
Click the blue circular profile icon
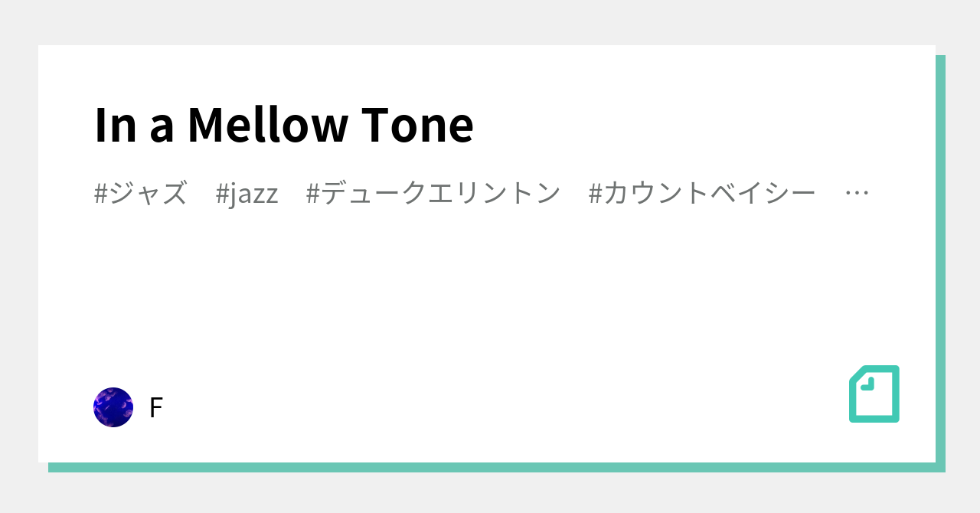point(113,407)
